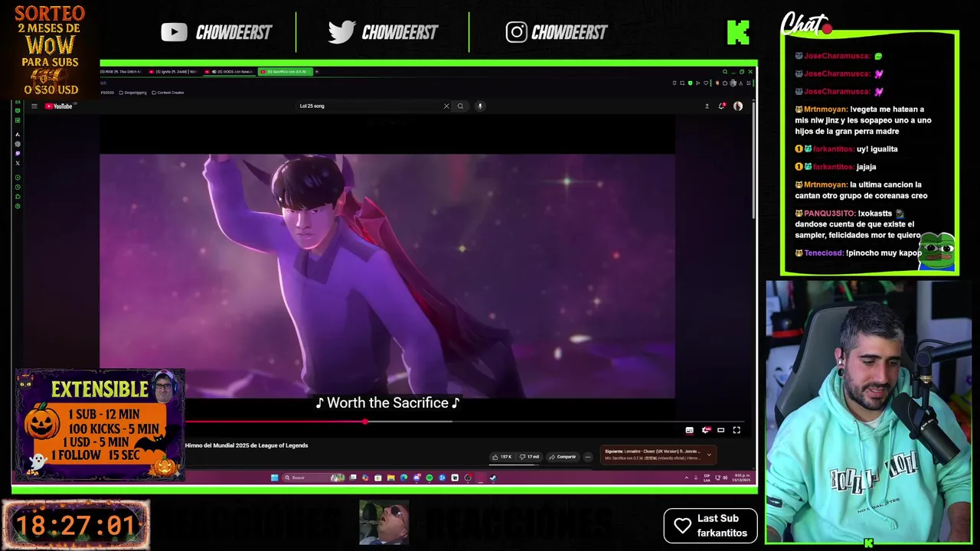This screenshot has height=551, width=980.
Task: Click the Windows taskbar 'Buscar' search box
Action: tap(313, 478)
